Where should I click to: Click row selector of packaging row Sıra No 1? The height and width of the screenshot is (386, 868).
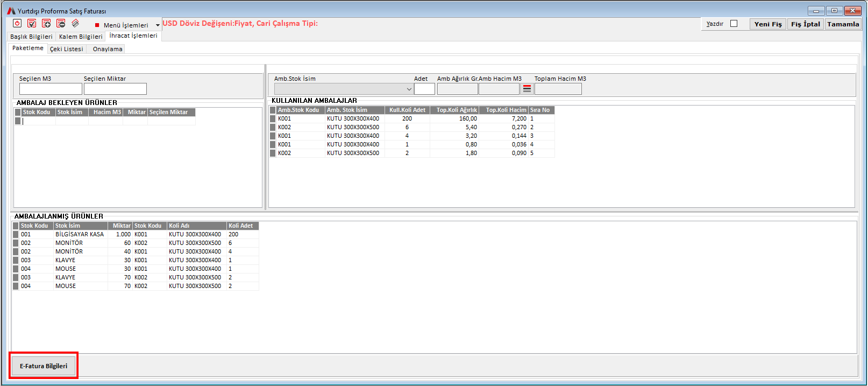tap(273, 119)
